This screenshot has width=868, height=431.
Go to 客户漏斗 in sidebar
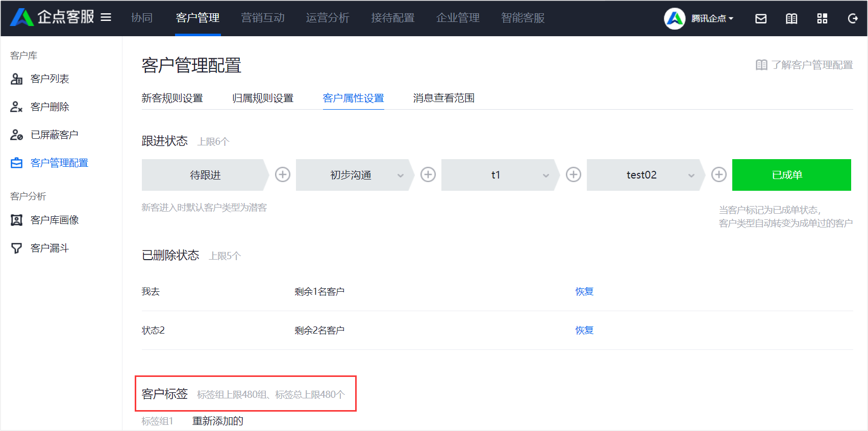[x=49, y=248]
